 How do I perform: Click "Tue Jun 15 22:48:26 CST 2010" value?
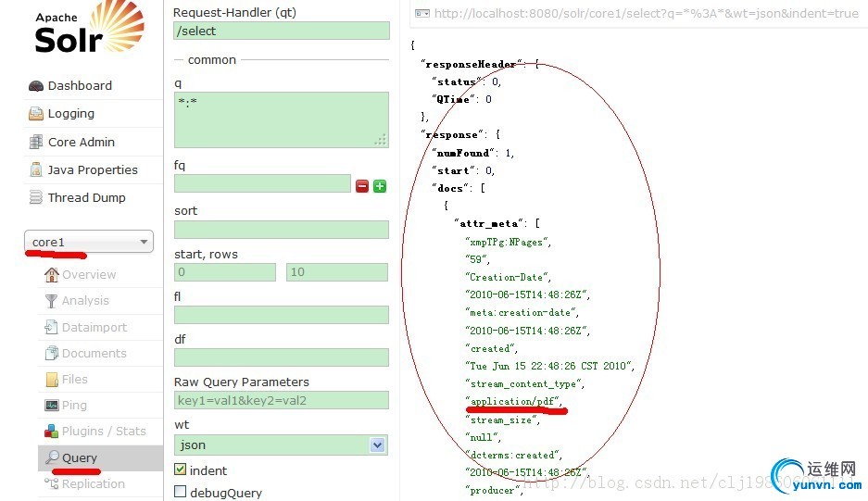(x=549, y=366)
